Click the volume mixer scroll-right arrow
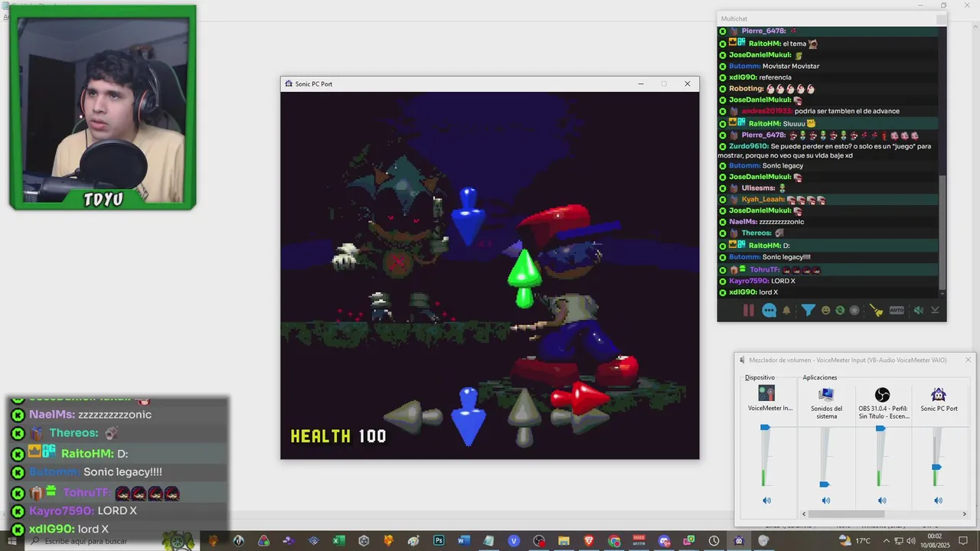Screen dimensions: 980x551 click(964, 514)
